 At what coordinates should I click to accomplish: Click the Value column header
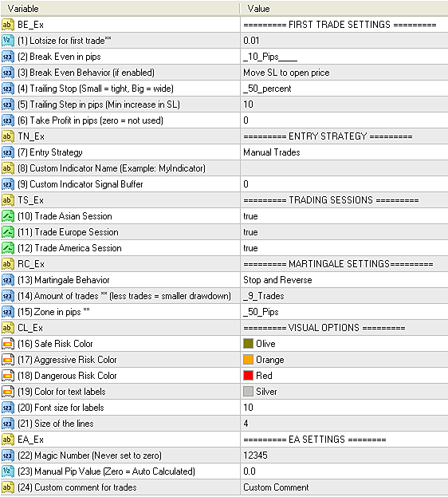(x=344, y=9)
